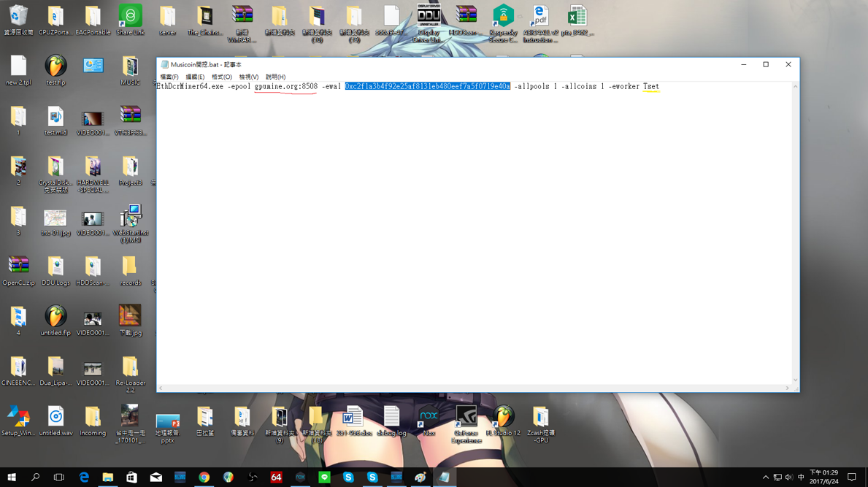Open LINE app from the taskbar
The image size is (868, 487).
pos(324,477)
